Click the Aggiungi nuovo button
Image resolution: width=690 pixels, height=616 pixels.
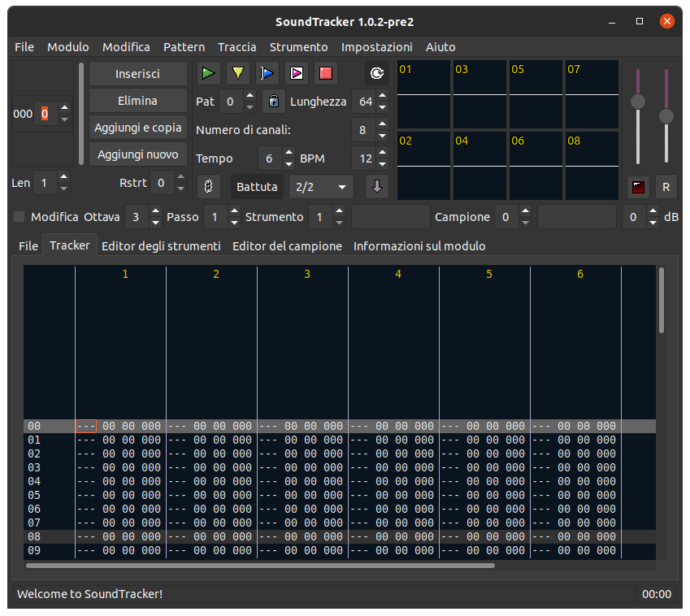[x=137, y=154]
